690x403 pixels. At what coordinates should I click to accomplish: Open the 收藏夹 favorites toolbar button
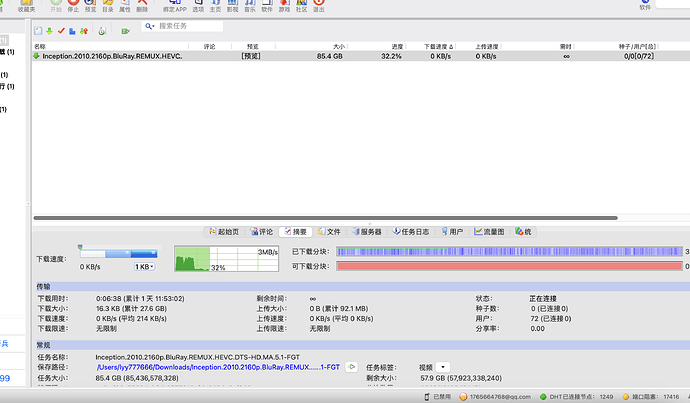coord(26,6)
